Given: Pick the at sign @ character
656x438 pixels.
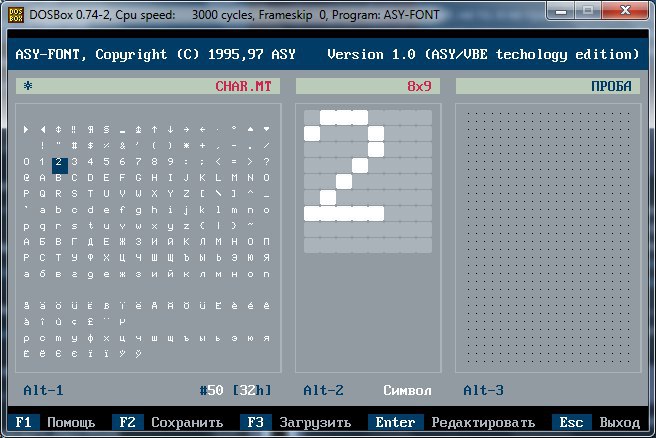Looking at the screenshot, I should [x=26, y=178].
